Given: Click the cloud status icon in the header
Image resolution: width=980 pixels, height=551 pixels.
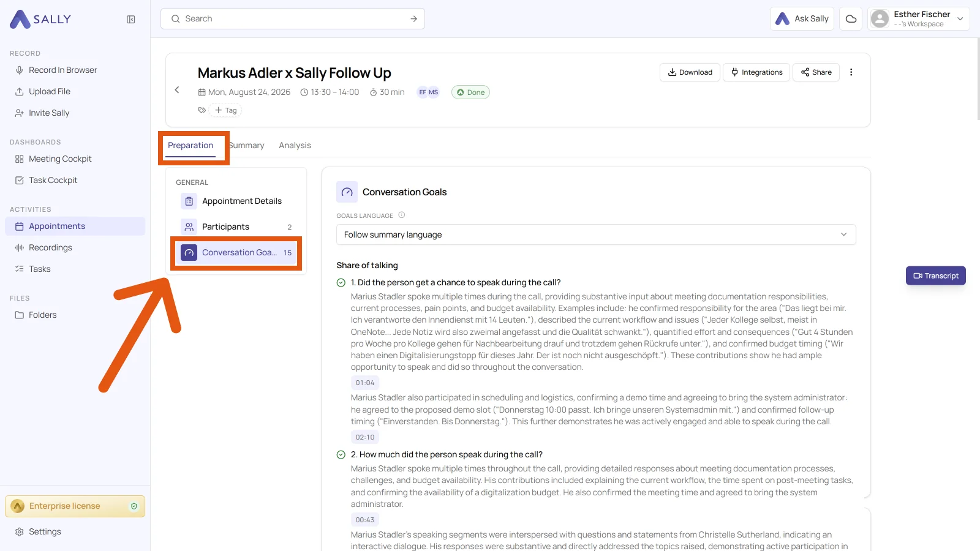Looking at the screenshot, I should pos(851,19).
